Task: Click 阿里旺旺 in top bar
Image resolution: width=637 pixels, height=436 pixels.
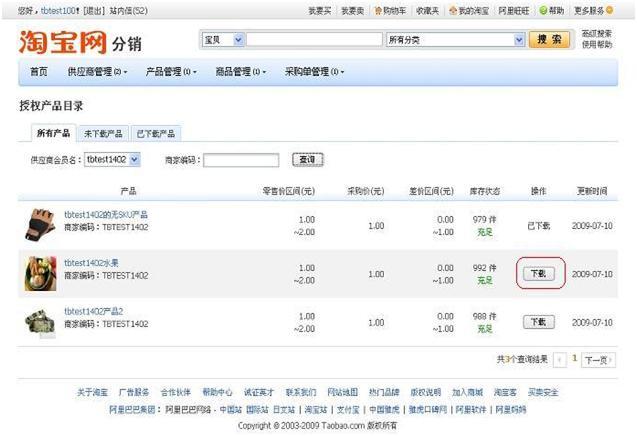Action: click(514, 11)
